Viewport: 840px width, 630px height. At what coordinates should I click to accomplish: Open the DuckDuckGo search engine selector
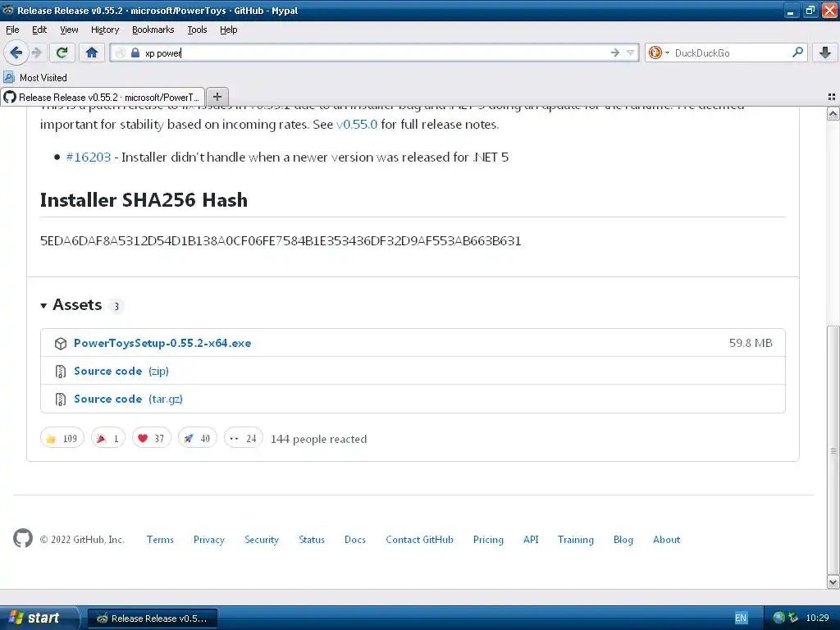coord(659,52)
